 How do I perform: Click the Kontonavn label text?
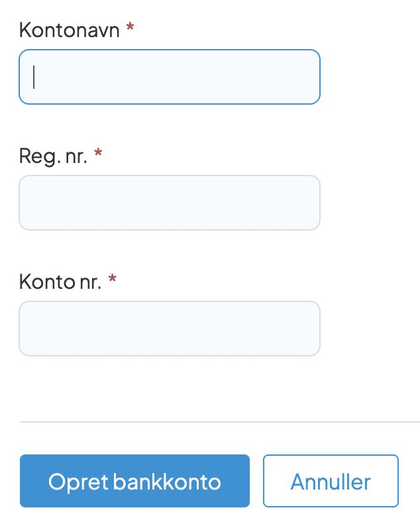tap(70, 30)
